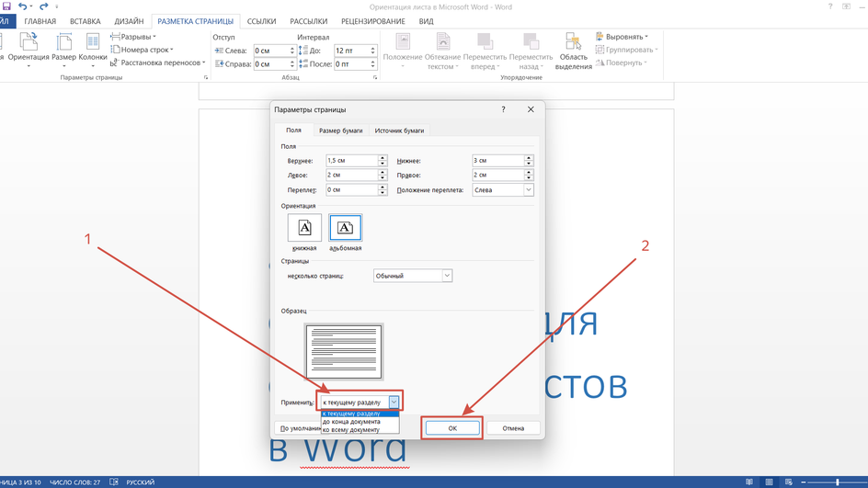Click the Левое margin field
The height and width of the screenshot is (488, 868).
pyautogui.click(x=351, y=175)
